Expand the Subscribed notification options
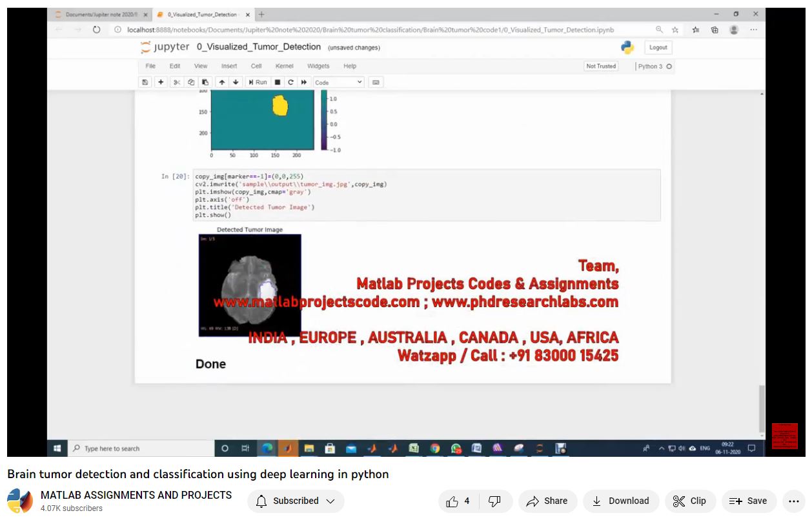 [296, 501]
